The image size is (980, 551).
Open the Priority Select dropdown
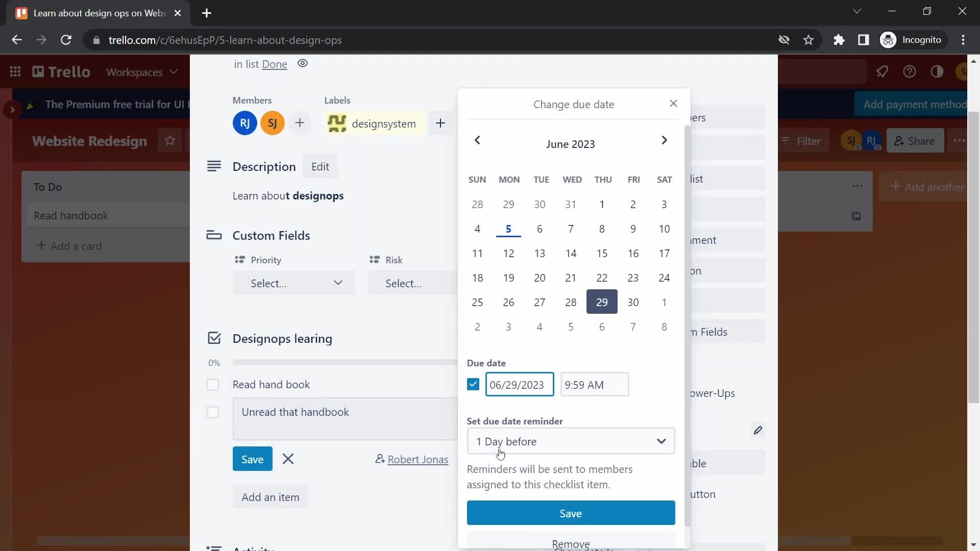tap(294, 283)
